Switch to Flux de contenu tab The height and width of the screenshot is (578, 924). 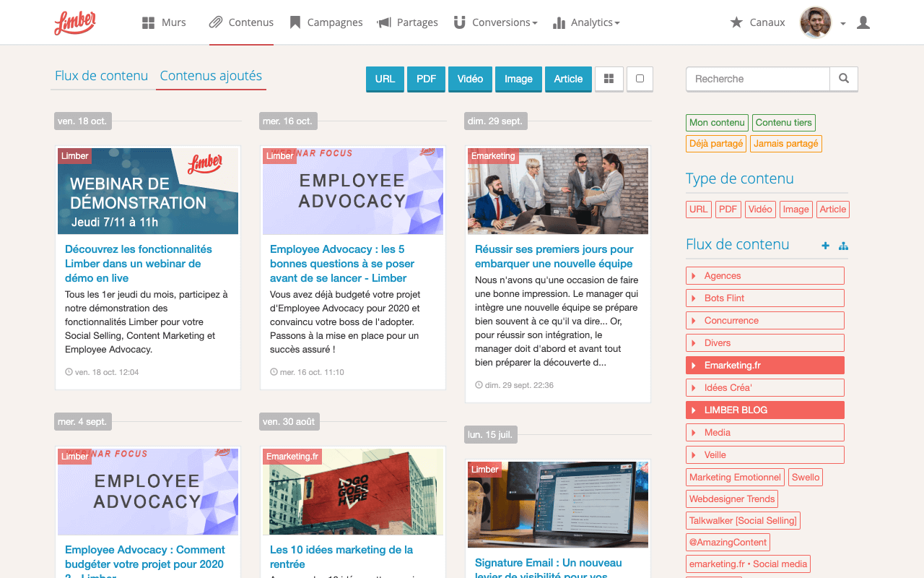(x=101, y=76)
